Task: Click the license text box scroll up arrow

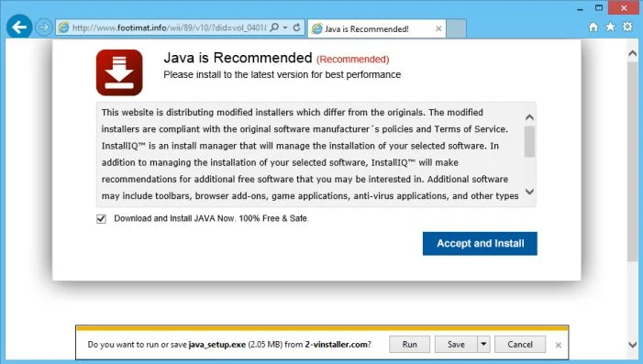Action: pos(529,117)
